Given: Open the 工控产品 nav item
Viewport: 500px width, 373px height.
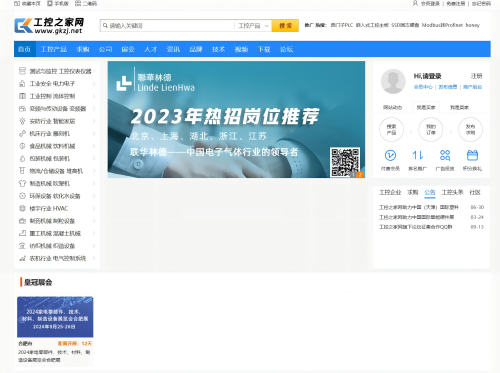Looking at the screenshot, I should (x=54, y=49).
